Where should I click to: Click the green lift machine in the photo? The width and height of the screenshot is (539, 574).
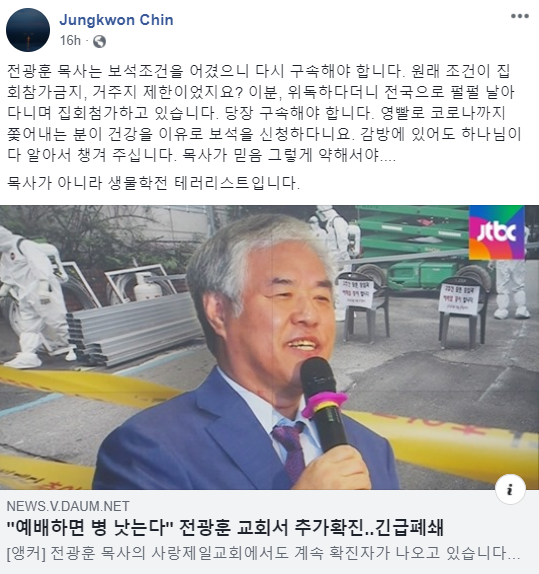421,249
